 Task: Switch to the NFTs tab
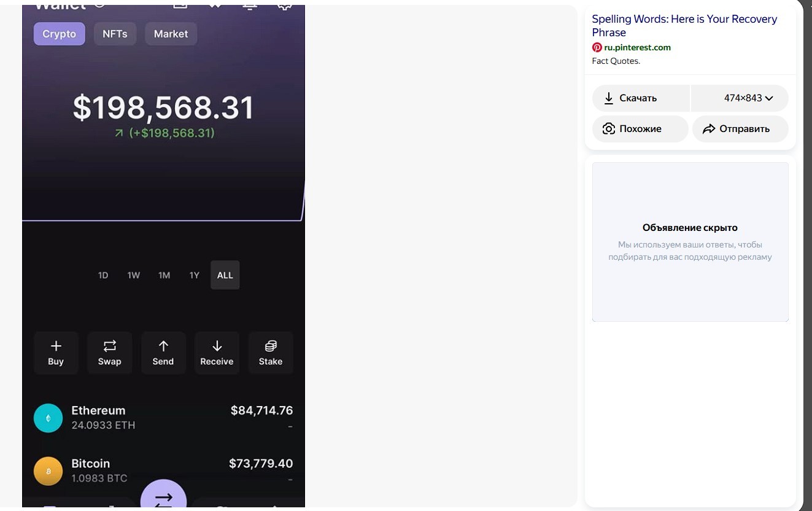pos(115,34)
